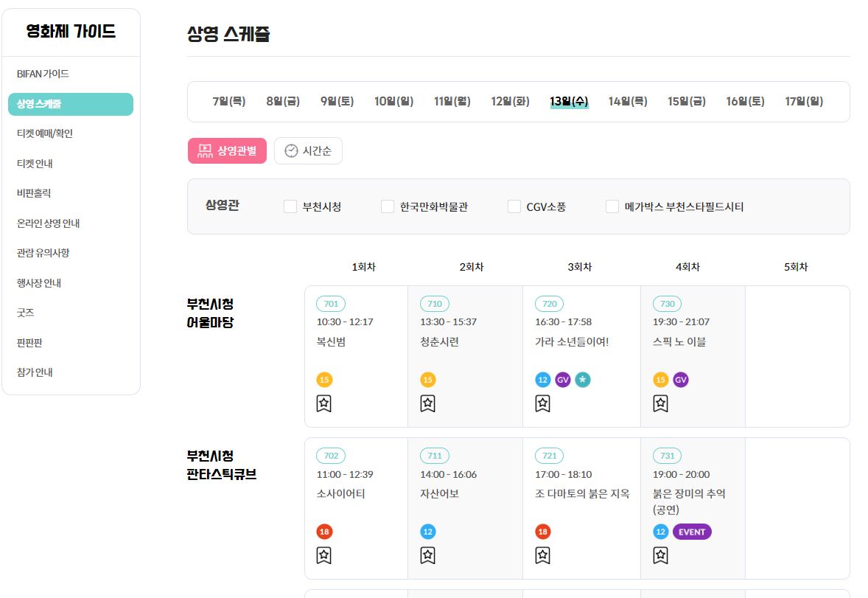Click the 12 rating badge for 가라 소년들이여!

click(x=542, y=380)
